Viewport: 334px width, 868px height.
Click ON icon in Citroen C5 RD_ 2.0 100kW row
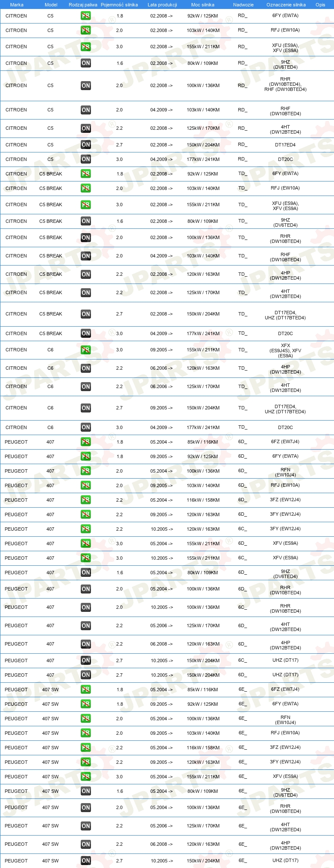tap(86, 85)
